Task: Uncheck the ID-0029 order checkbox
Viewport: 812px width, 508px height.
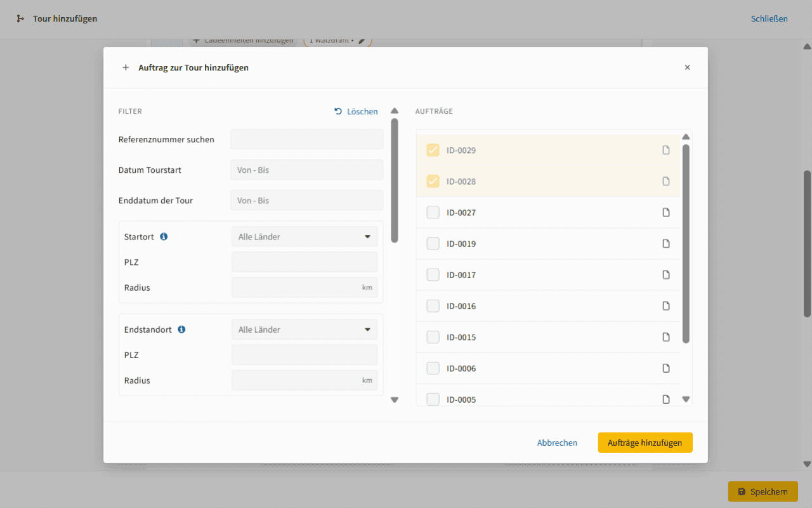Action: coord(433,150)
